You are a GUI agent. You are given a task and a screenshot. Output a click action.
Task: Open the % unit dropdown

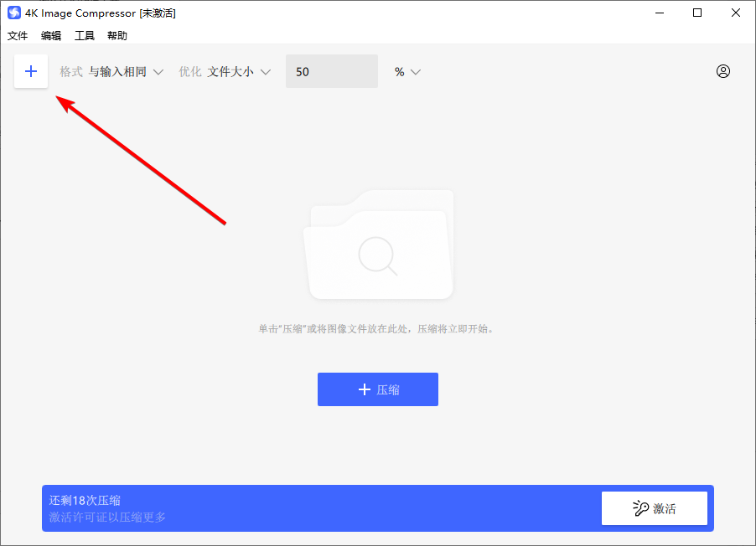(407, 72)
